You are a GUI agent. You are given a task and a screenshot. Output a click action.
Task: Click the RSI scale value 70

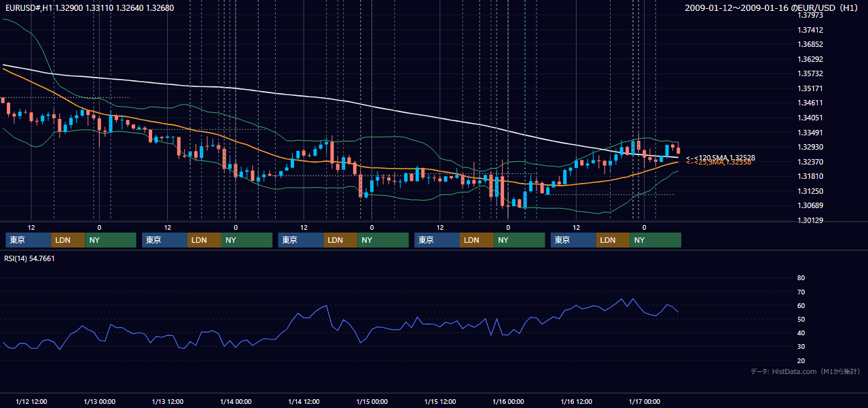pos(801,292)
